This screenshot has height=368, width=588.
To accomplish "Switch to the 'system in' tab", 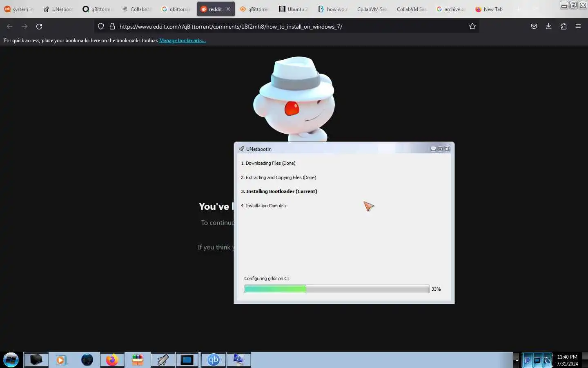I will click(19, 9).
